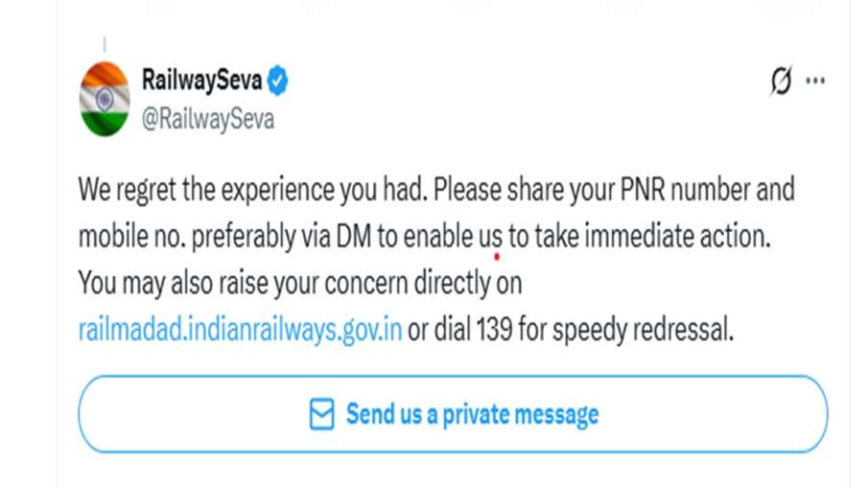Click the RailwaySeva Indian flag avatar

(x=105, y=99)
